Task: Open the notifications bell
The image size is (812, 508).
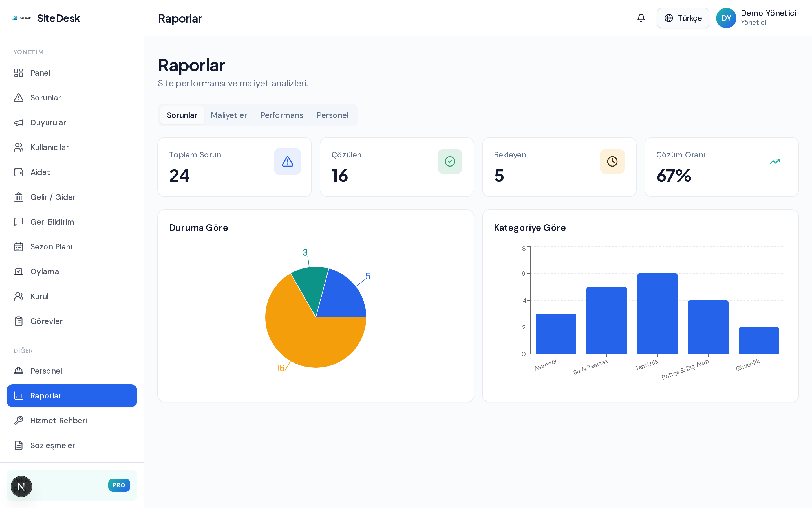Action: 641,18
